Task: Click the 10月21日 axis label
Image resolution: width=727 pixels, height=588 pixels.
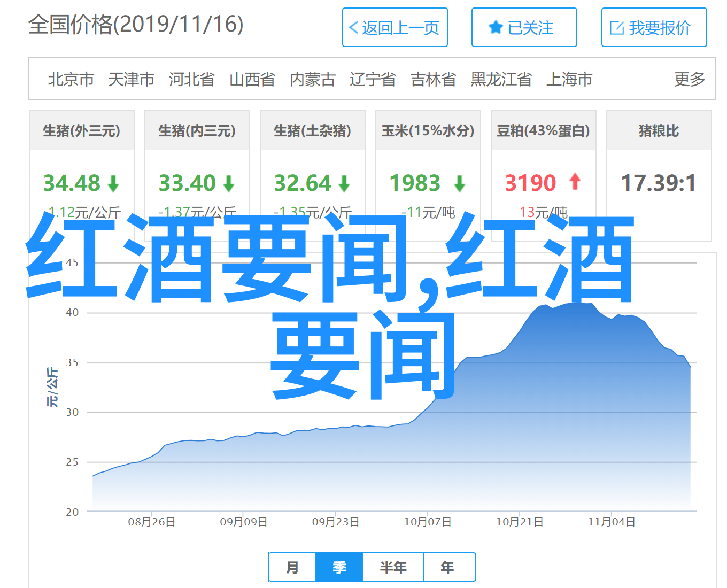Action: [x=520, y=522]
